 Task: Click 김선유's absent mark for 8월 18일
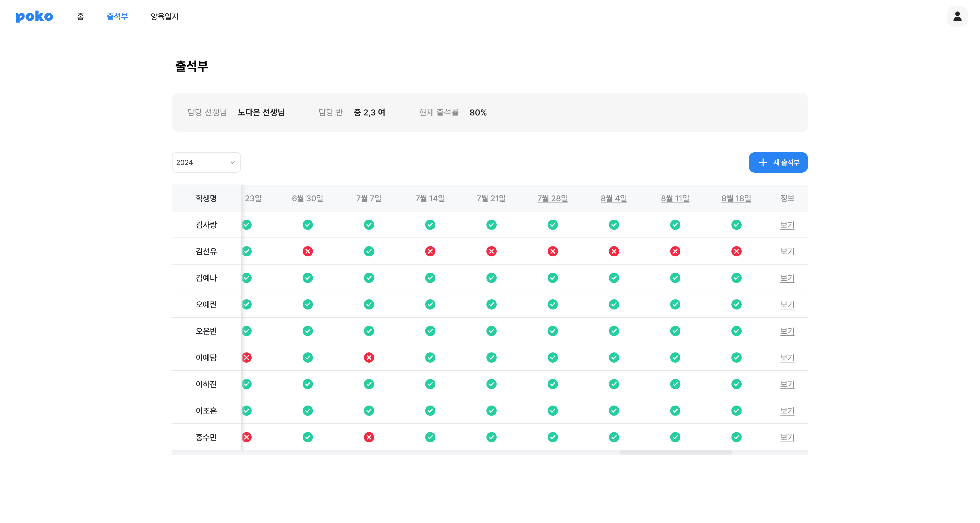736,251
